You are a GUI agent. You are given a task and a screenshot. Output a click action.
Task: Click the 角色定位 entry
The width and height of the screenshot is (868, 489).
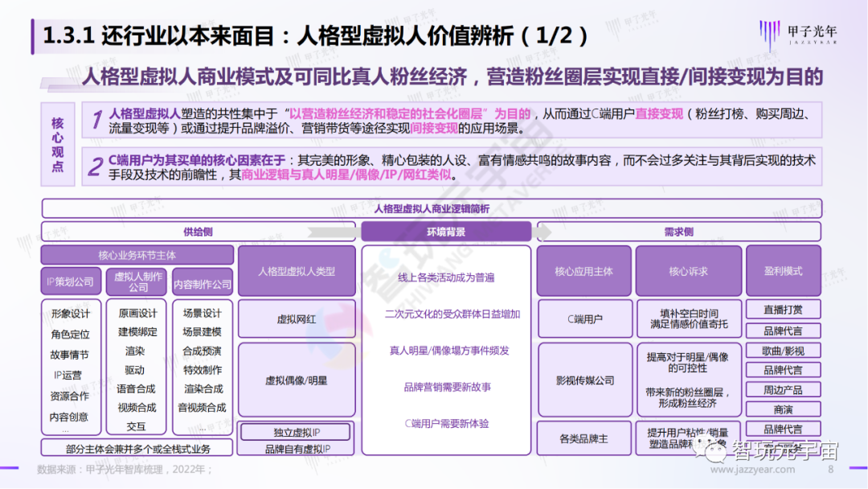(x=70, y=334)
